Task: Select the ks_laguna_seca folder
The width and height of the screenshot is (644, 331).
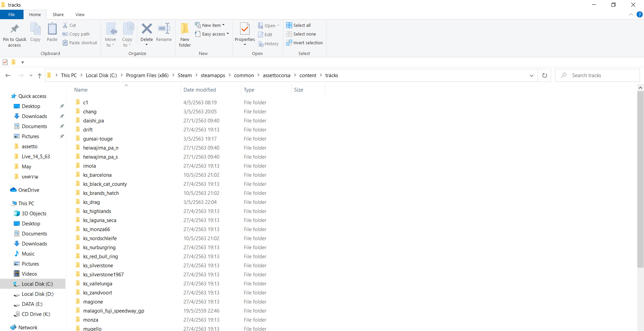Action: click(x=100, y=220)
